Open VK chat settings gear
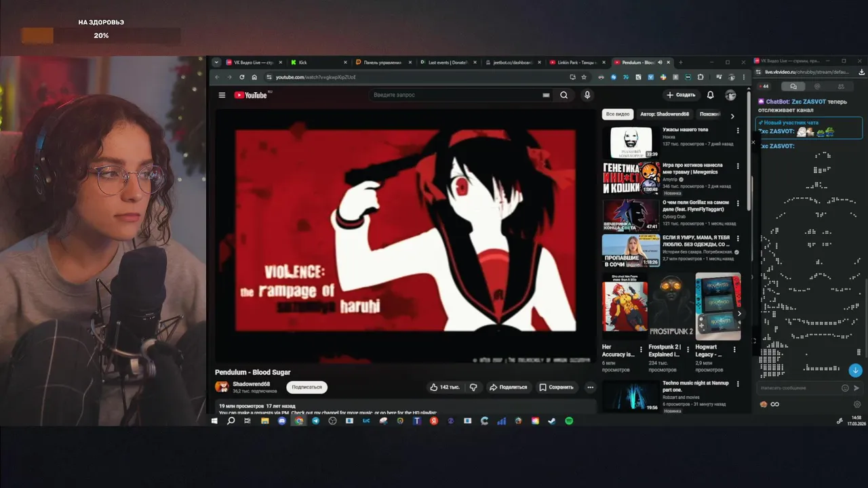868x488 pixels. 856,404
